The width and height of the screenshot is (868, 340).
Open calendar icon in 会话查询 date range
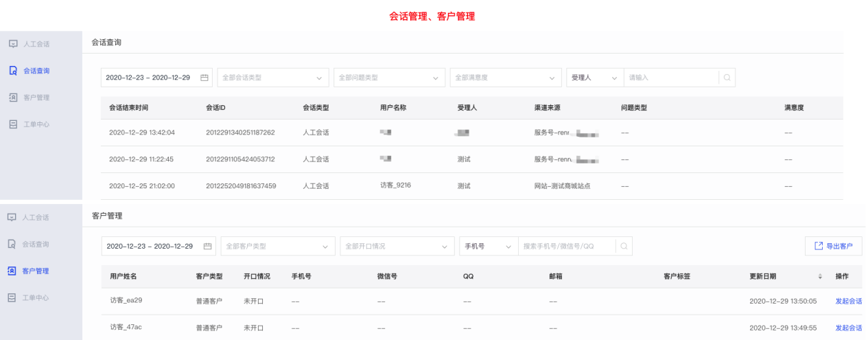[x=204, y=78]
